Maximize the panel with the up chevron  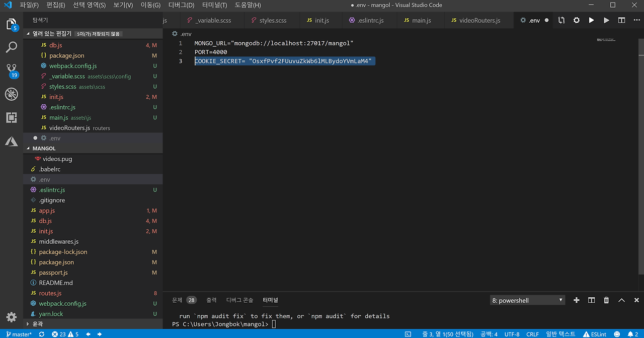(621, 300)
